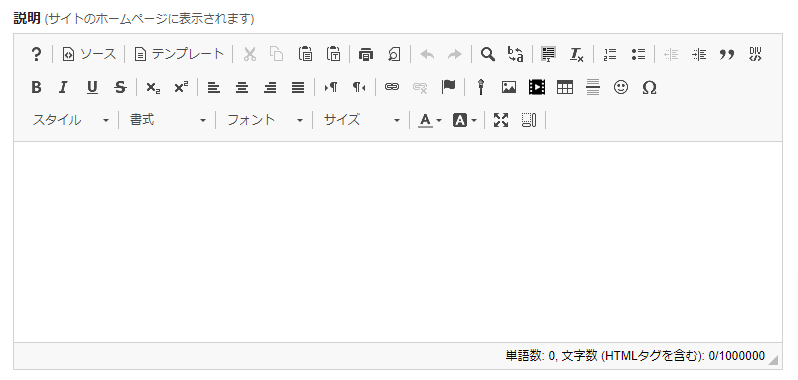Click the Undo arrow

click(x=426, y=54)
